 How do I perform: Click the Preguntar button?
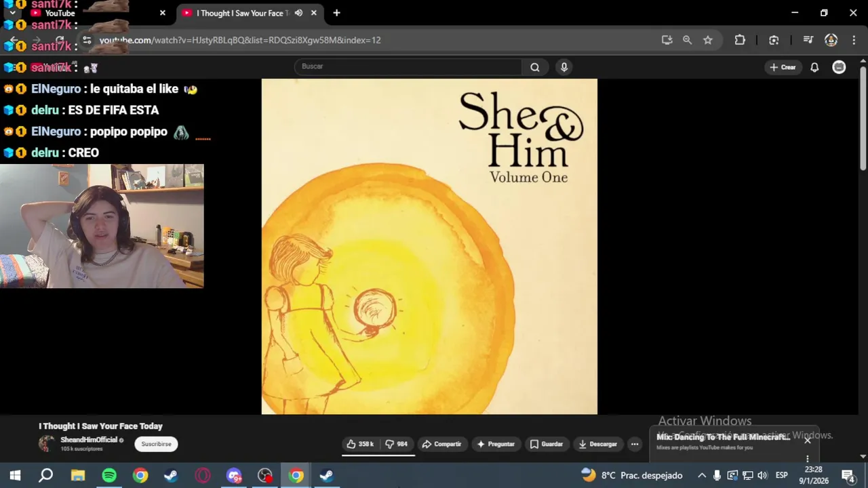tap(496, 444)
